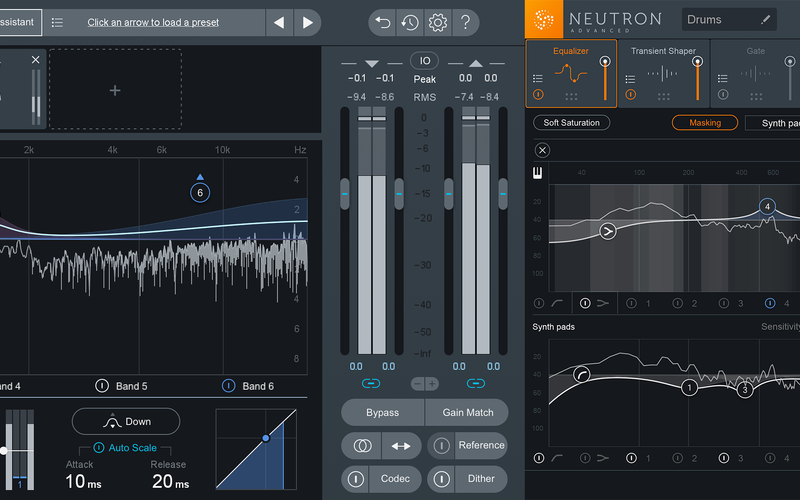Toggle the Codec power button
This screenshot has width=800, height=500.
[x=356, y=479]
